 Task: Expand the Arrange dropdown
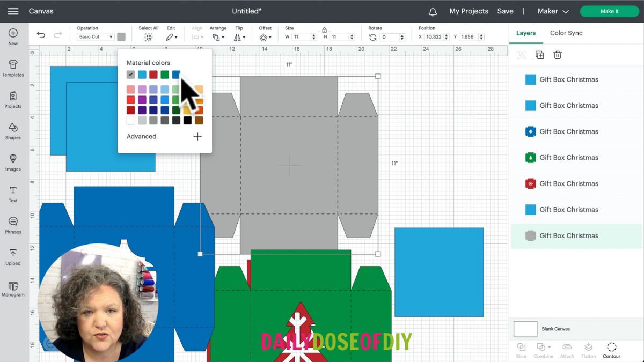218,37
